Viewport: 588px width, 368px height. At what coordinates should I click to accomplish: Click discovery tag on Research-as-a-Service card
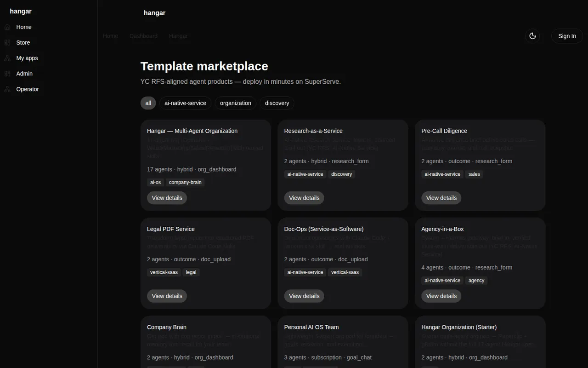(342, 174)
